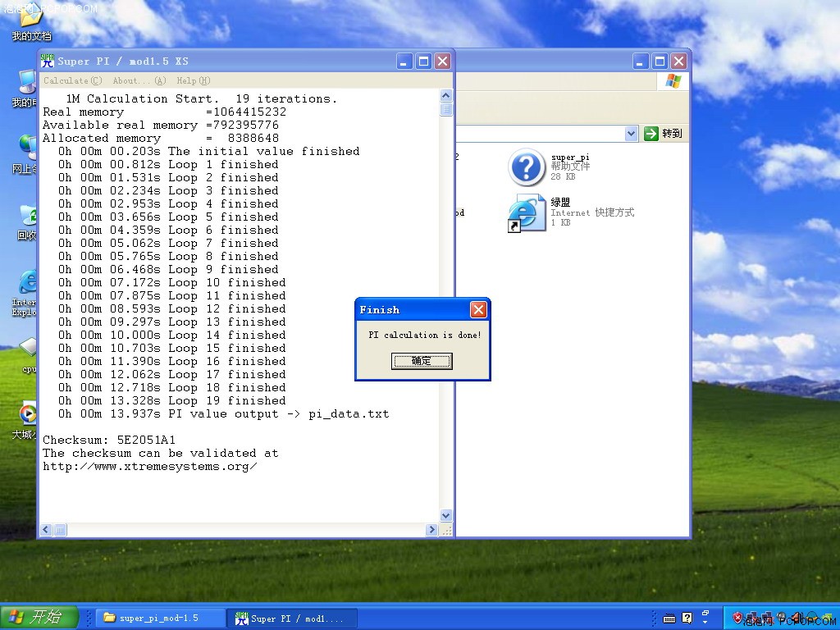Click the Super PI vertical scrollbar up arrow

click(x=445, y=96)
